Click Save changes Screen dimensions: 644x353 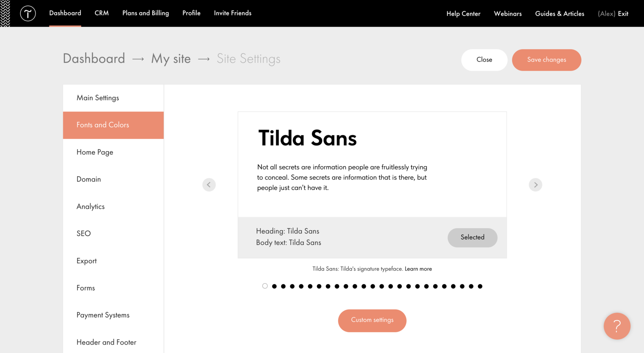point(547,60)
